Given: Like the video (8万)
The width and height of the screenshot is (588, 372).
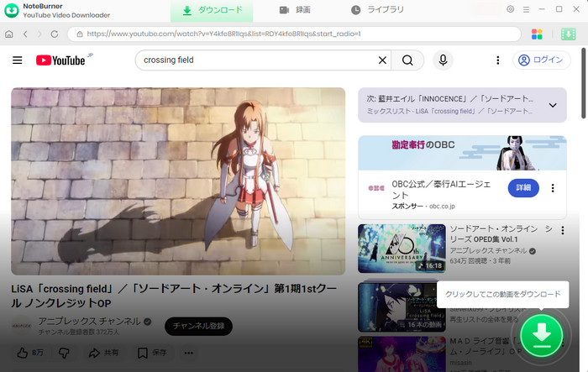Looking at the screenshot, I should tap(30, 353).
